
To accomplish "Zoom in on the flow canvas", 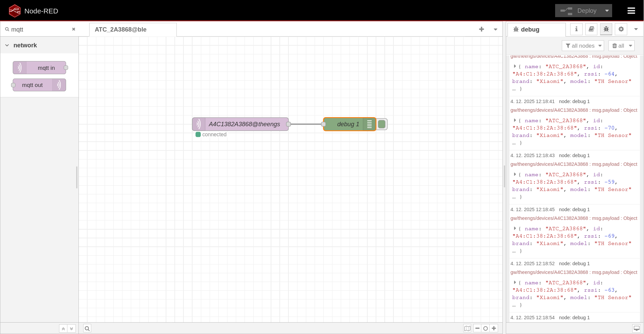I will [494, 328].
